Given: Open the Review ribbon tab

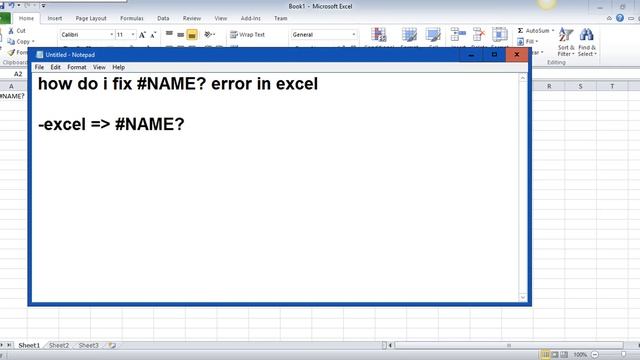Looking at the screenshot, I should click(x=191, y=18).
